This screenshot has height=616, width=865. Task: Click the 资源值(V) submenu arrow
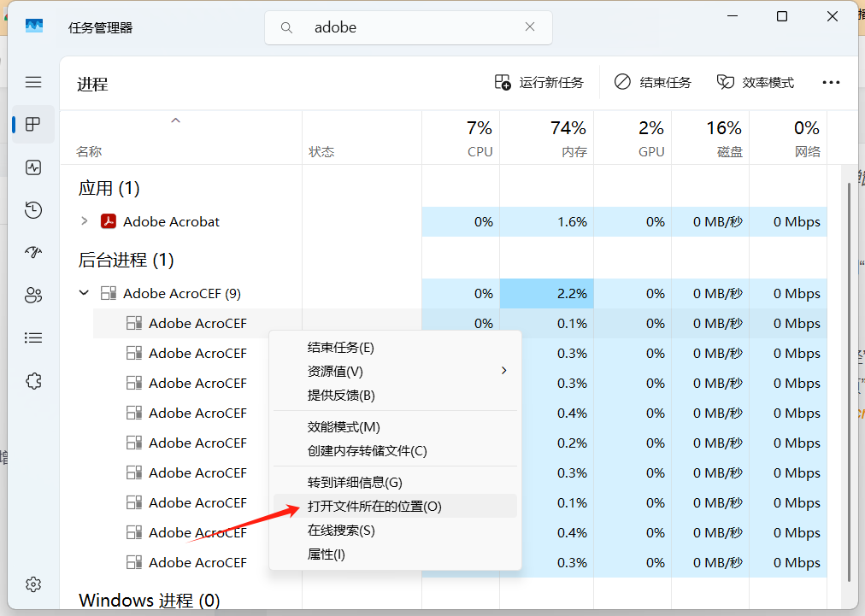click(503, 371)
